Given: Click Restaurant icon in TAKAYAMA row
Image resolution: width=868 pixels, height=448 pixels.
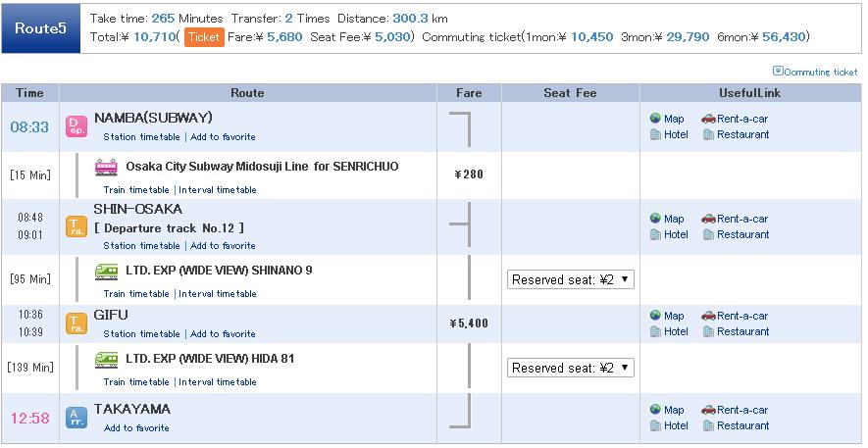Looking at the screenshot, I should pyautogui.click(x=708, y=426).
